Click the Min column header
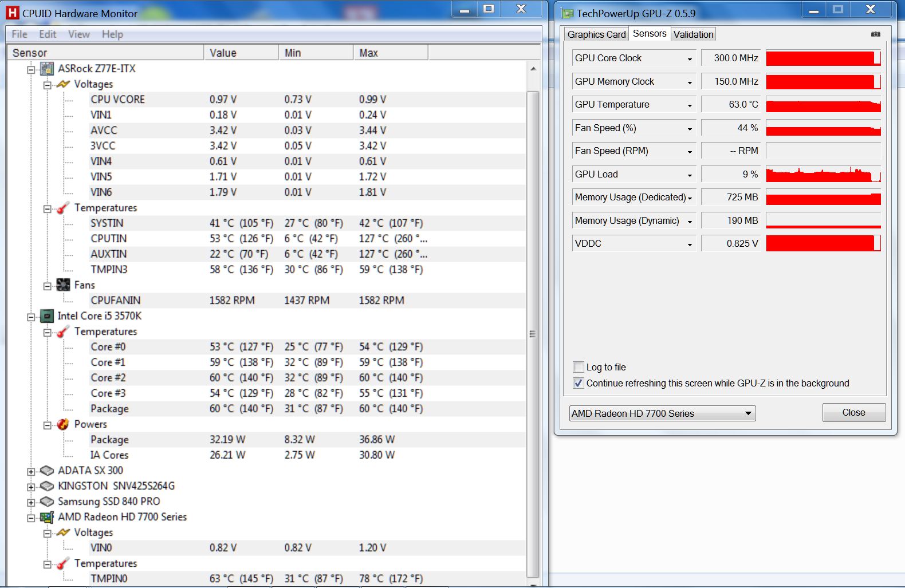The image size is (905, 588). point(316,53)
